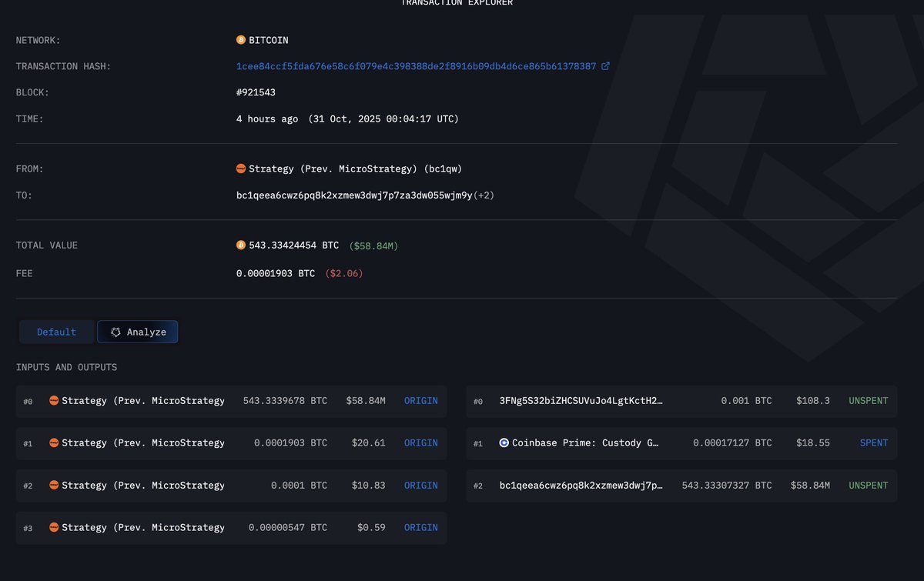Expand the (+2) additional recipients
Screen dimensions: 924x581
(484, 195)
